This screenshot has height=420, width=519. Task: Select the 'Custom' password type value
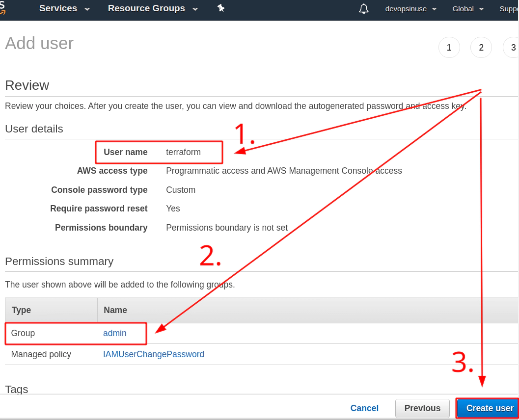[x=180, y=190]
